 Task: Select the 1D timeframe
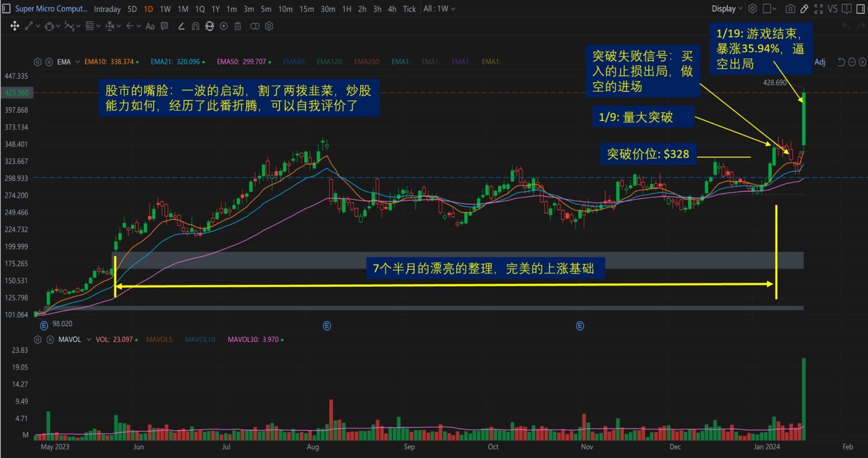148,9
